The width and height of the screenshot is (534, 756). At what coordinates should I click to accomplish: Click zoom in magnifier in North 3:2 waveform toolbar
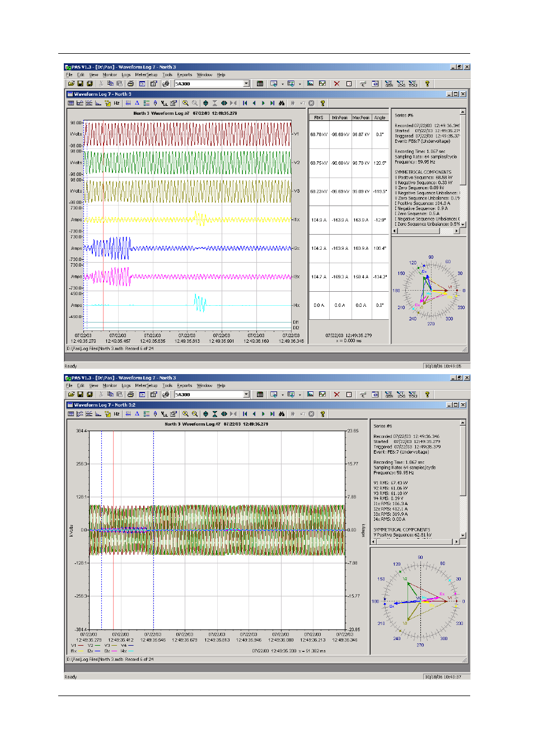click(185, 414)
